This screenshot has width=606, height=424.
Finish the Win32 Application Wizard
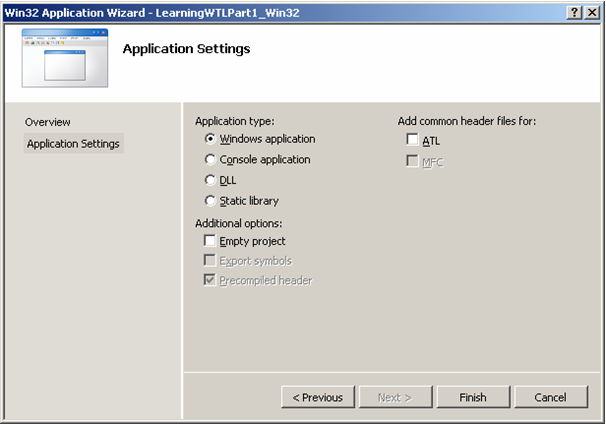coord(473,397)
